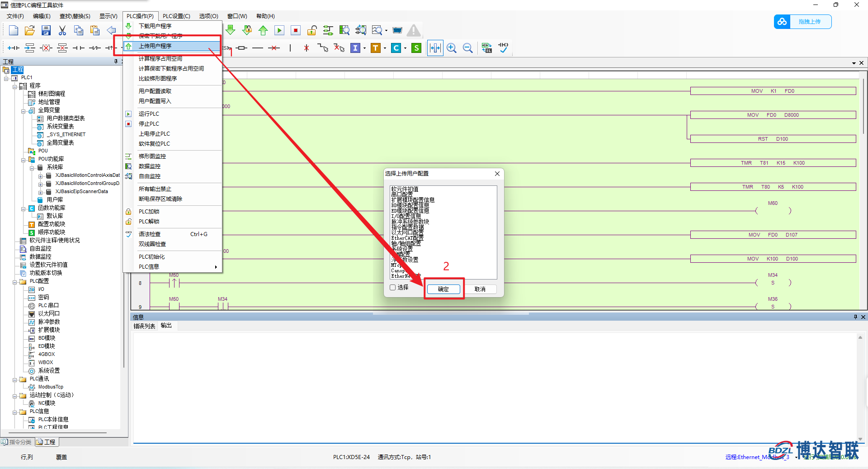This screenshot has height=469, width=868.
Task: Click the green S sequence block icon
Action: [x=416, y=48]
